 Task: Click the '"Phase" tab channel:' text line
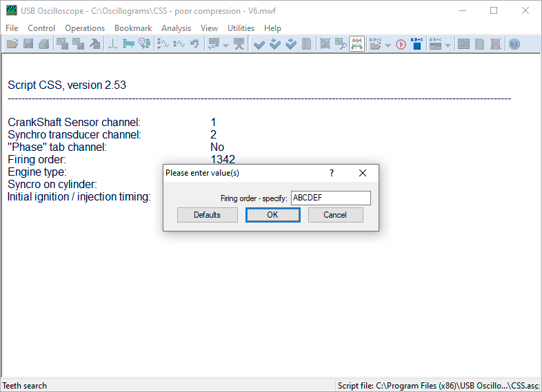point(57,147)
